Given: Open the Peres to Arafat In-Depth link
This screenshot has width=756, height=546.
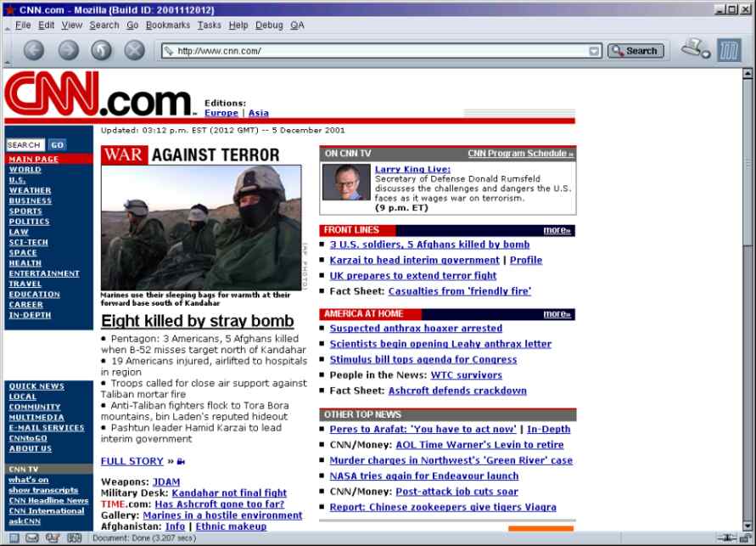Looking at the screenshot, I should point(549,430).
